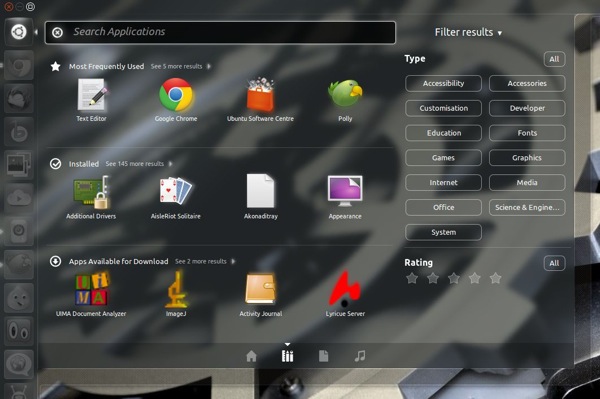This screenshot has width=600, height=399.
Task: Toggle Games type filter
Action: pos(443,158)
